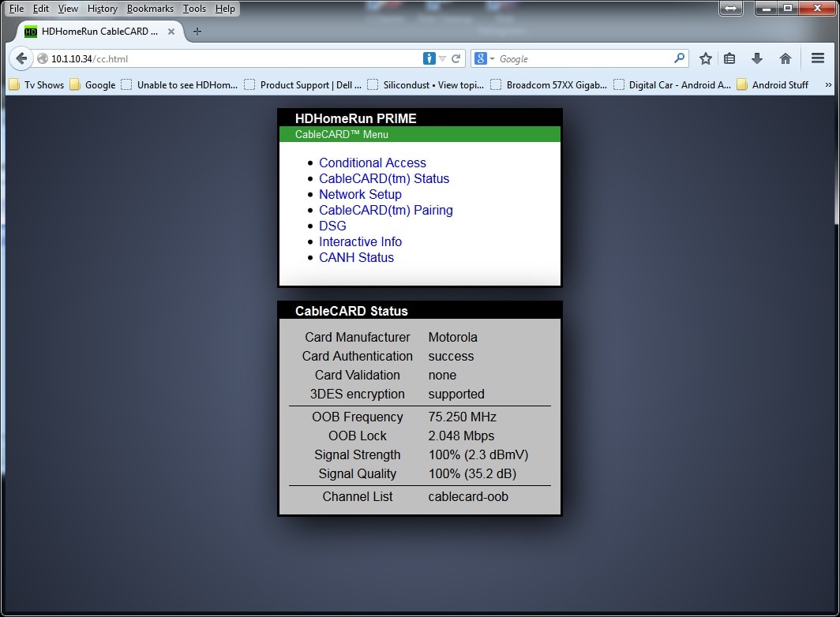
Task: Show bookmarks list icon in toolbar
Action: [729, 59]
